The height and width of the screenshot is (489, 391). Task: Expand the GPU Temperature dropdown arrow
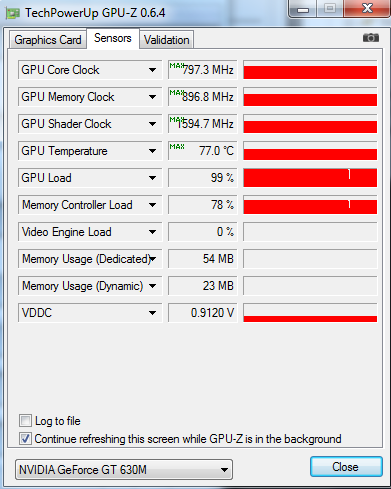coord(153,151)
